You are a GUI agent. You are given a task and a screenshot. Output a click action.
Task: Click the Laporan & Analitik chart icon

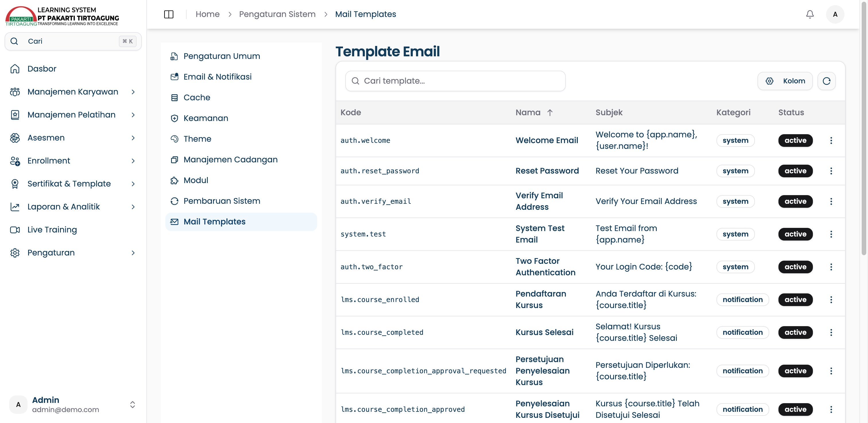15,207
